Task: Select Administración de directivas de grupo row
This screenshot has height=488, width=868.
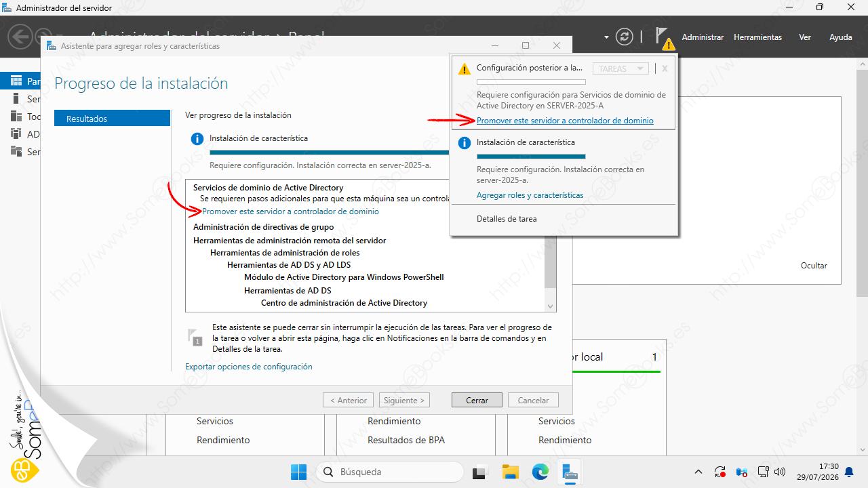Action: pyautogui.click(x=263, y=227)
